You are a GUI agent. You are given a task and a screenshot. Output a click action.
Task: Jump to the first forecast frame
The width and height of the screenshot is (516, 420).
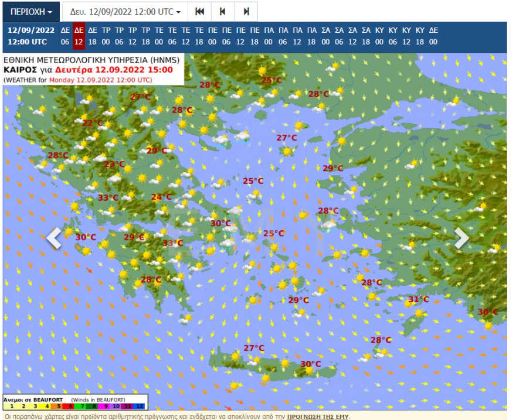[x=200, y=12]
